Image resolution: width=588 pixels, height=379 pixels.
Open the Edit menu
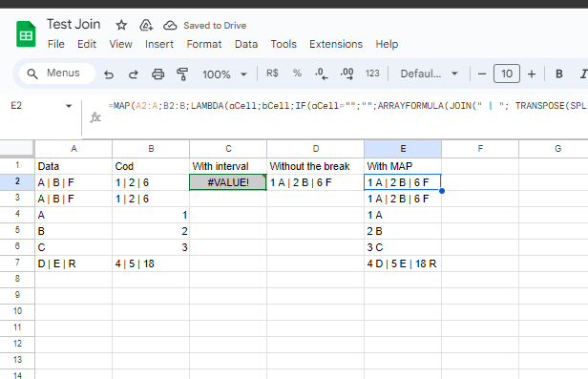pos(87,44)
